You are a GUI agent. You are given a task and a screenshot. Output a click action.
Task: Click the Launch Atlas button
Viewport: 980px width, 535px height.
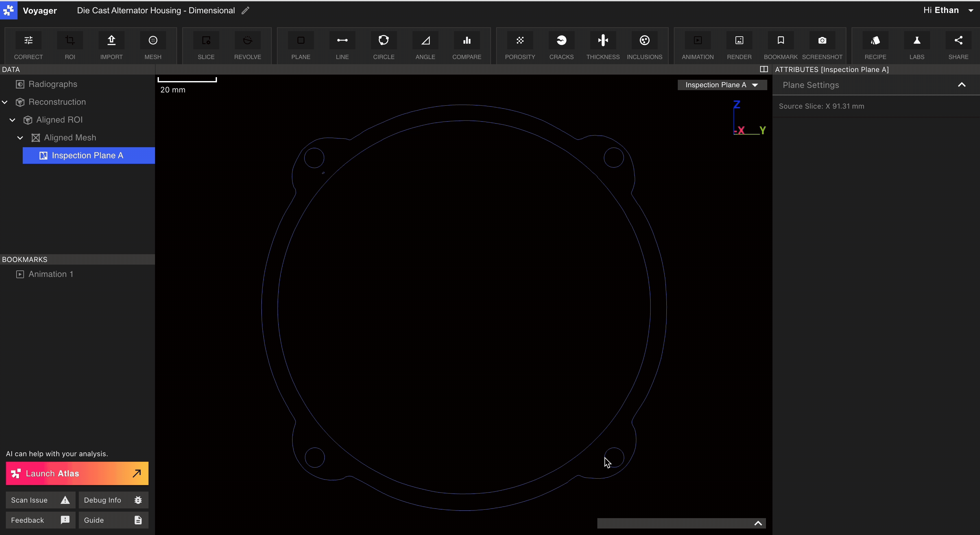click(x=77, y=473)
